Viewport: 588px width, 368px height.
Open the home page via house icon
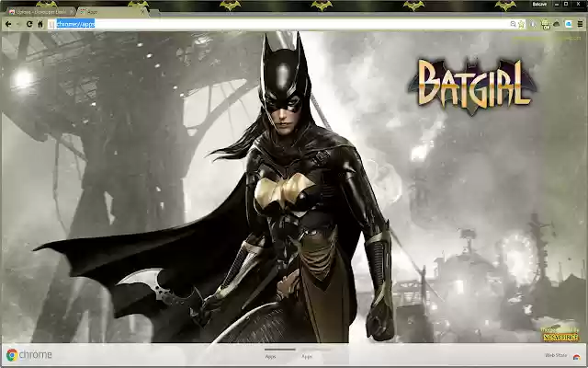point(40,24)
